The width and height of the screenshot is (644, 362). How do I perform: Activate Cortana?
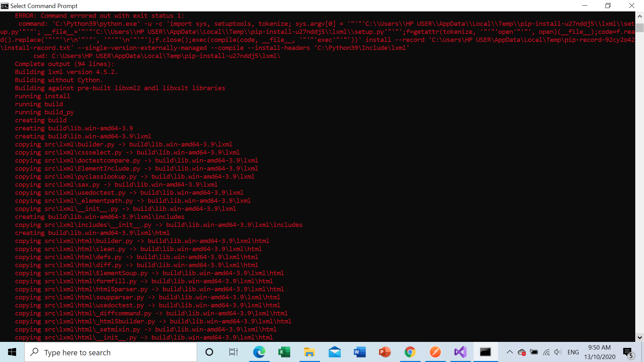pos(209,352)
